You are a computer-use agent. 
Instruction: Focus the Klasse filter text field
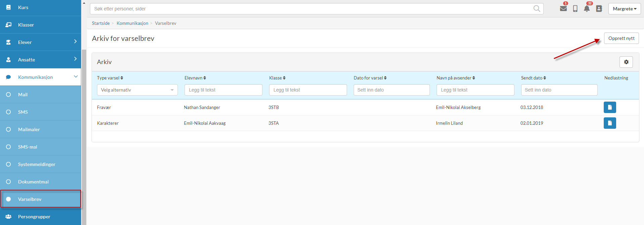(308, 90)
